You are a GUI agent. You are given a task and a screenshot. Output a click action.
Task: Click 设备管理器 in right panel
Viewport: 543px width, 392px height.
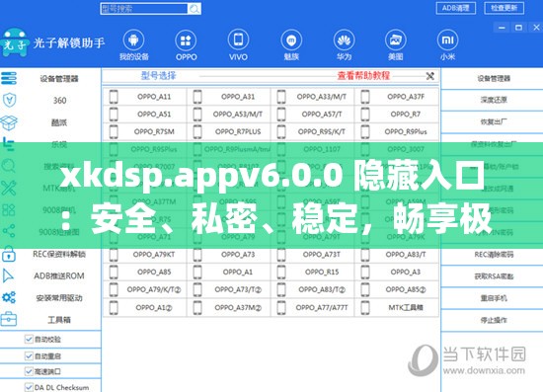point(494,79)
